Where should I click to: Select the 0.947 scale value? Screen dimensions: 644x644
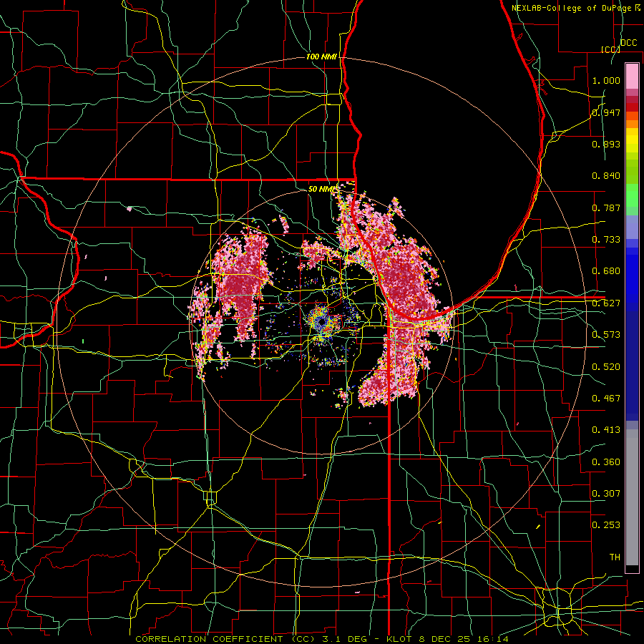[606, 112]
